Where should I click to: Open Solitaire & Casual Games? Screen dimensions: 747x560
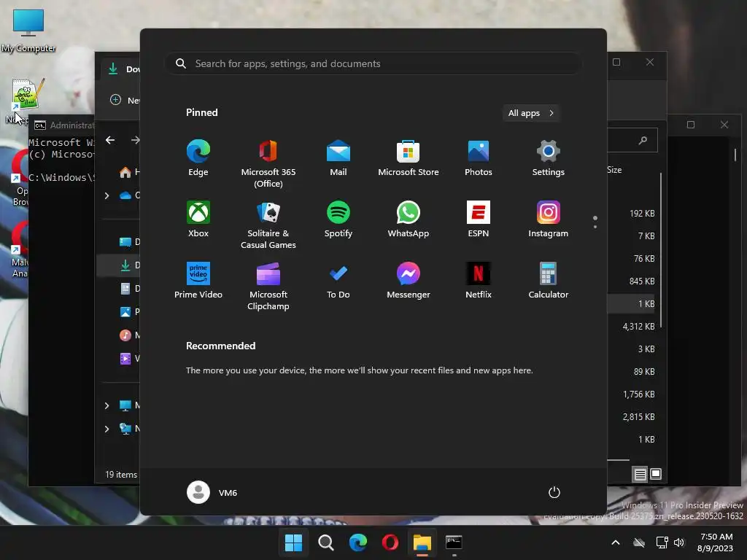point(268,225)
